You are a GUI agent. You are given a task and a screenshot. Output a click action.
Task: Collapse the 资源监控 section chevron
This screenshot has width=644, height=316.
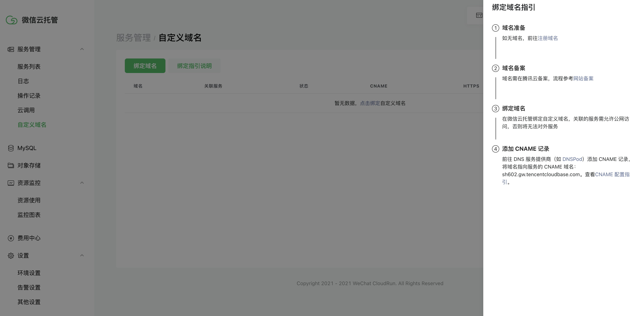tap(82, 183)
